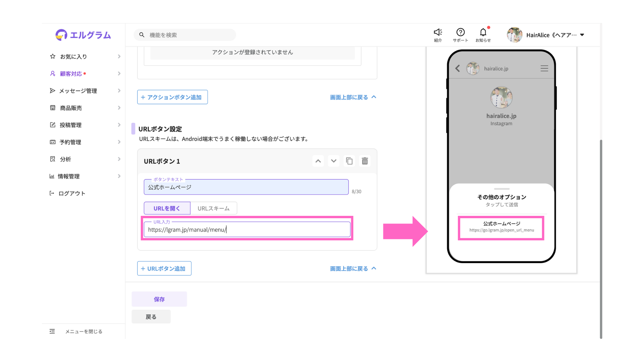Move URLボタン 1 up with arrow
644x362 pixels.
(318, 161)
